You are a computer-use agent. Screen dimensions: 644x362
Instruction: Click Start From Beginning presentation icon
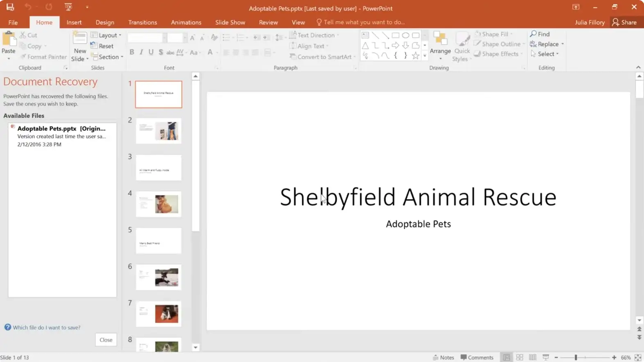point(68,7)
